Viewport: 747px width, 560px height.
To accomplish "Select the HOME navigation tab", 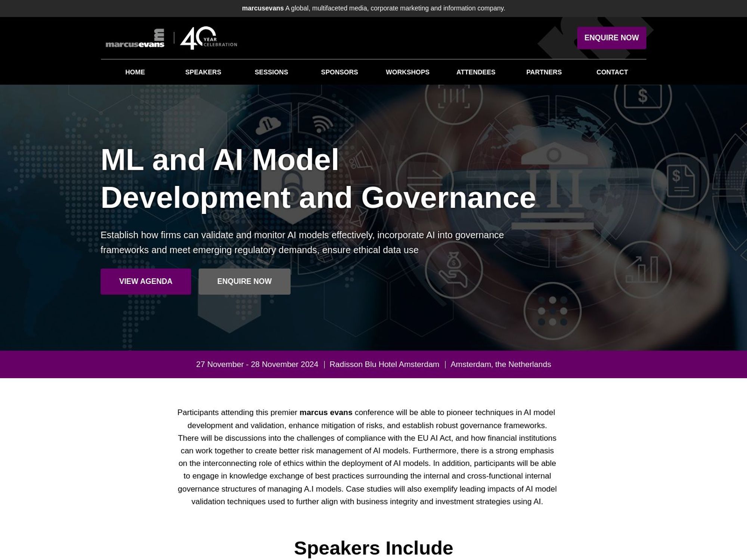I will coord(135,72).
